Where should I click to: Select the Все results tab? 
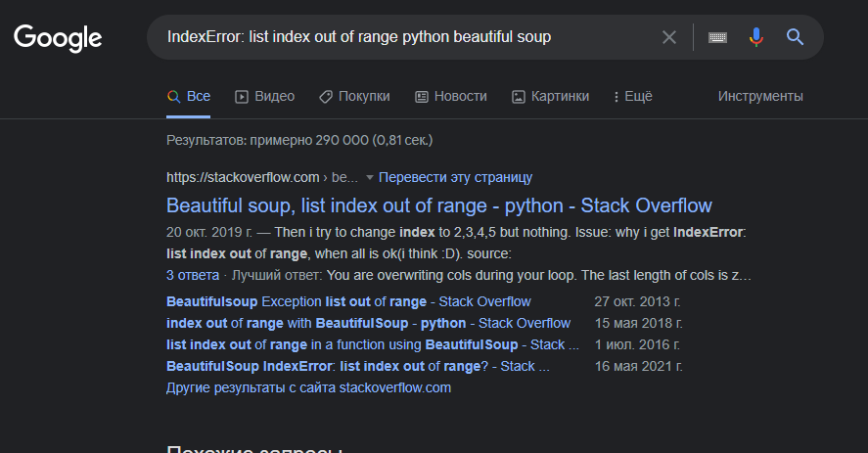(189, 96)
